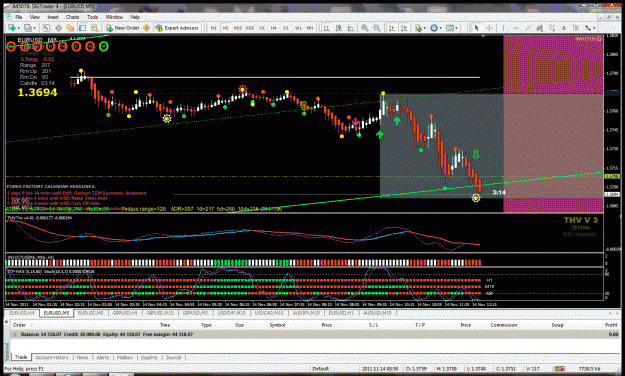
Task: Switch to the EURUSD,H4 chart tab
Action: pos(22,313)
